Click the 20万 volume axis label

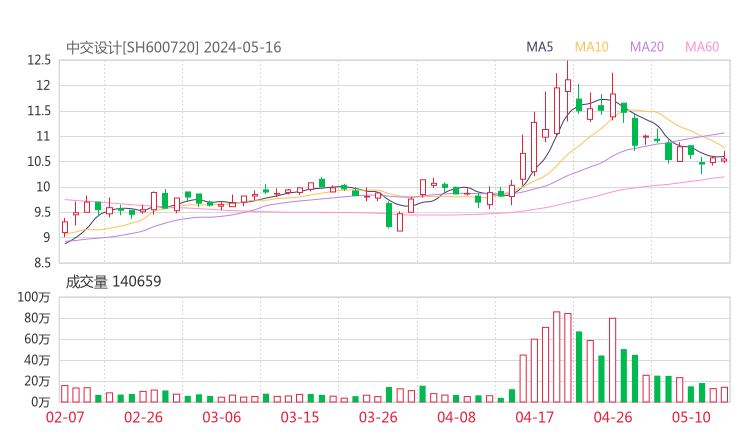37,381
